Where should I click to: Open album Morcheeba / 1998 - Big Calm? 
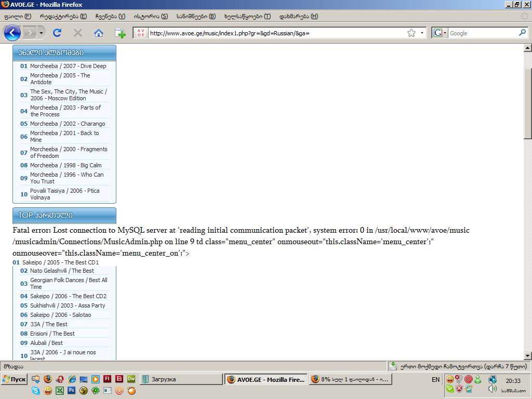tap(66, 165)
